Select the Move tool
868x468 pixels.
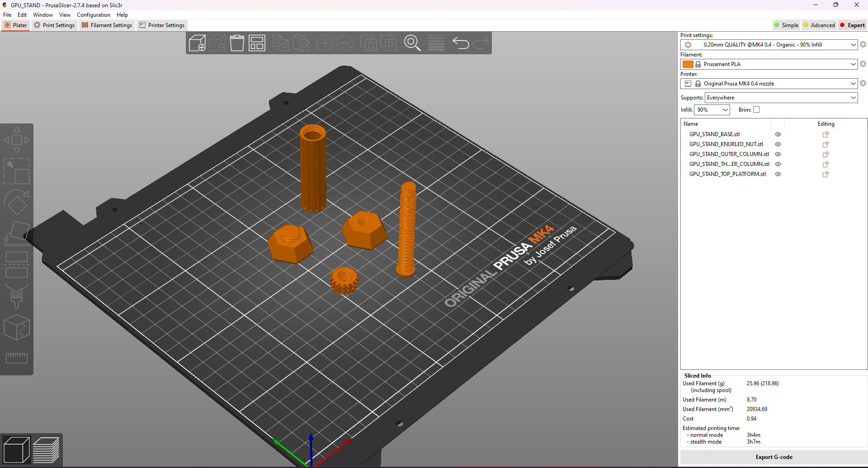tap(17, 139)
